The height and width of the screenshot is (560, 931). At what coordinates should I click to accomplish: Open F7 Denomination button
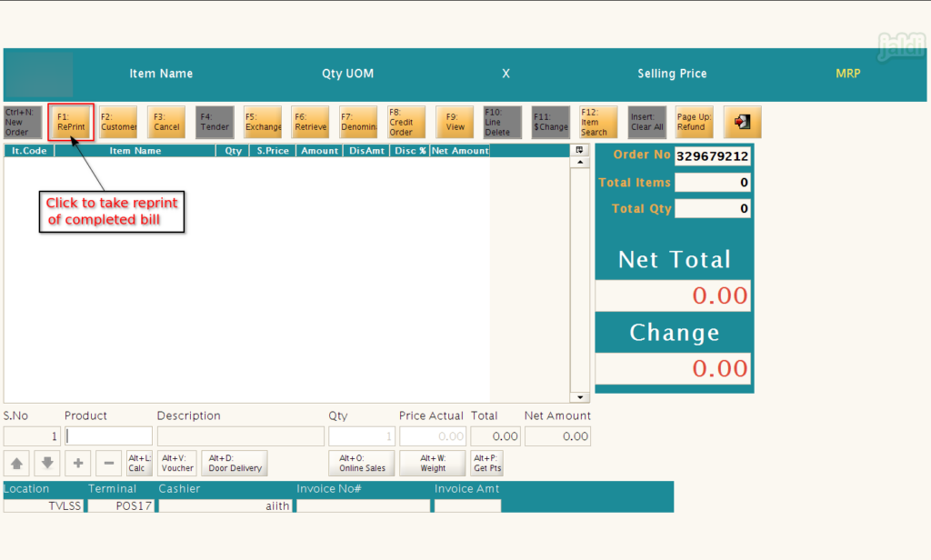[358, 123]
